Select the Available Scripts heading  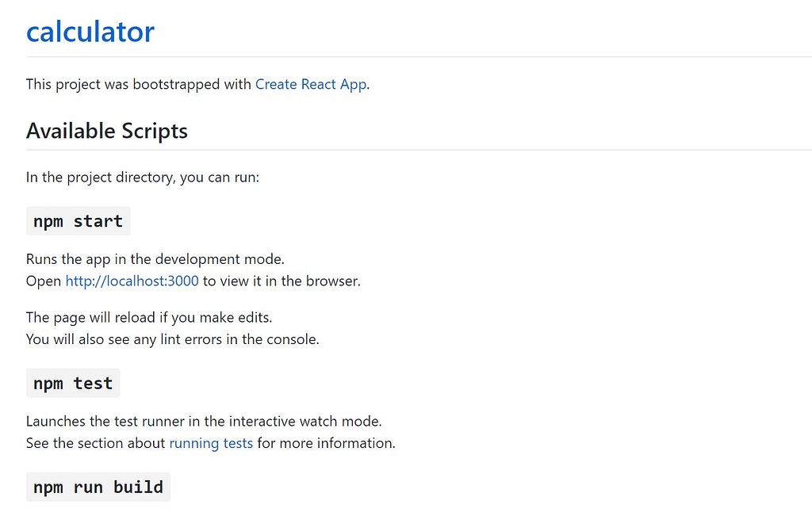pos(106,130)
